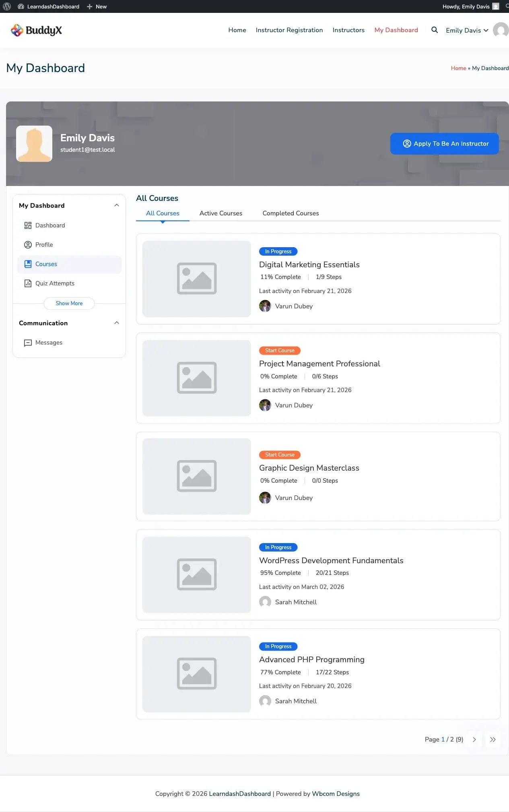This screenshot has width=509, height=812.
Task: Select My Dashboard in top navigation
Action: pos(396,30)
